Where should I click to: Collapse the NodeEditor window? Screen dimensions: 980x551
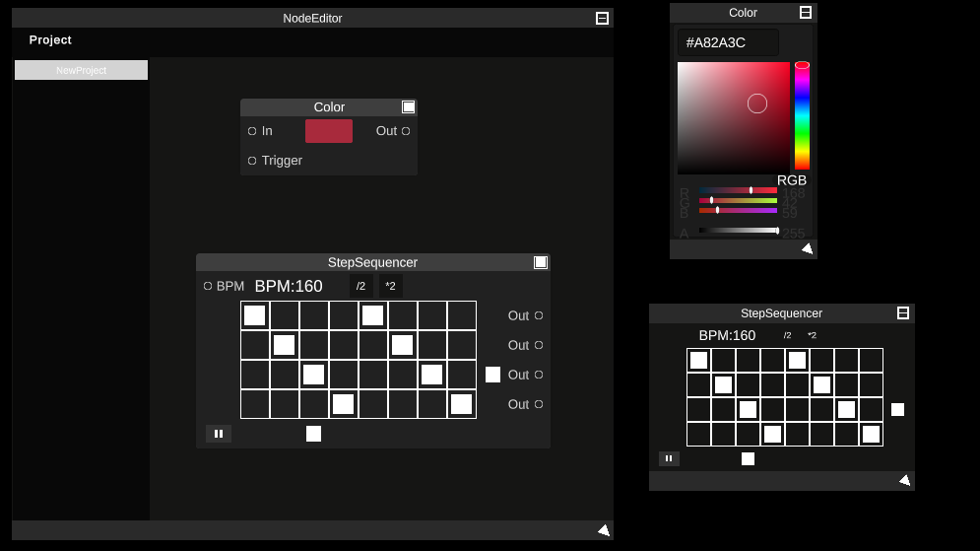point(603,18)
